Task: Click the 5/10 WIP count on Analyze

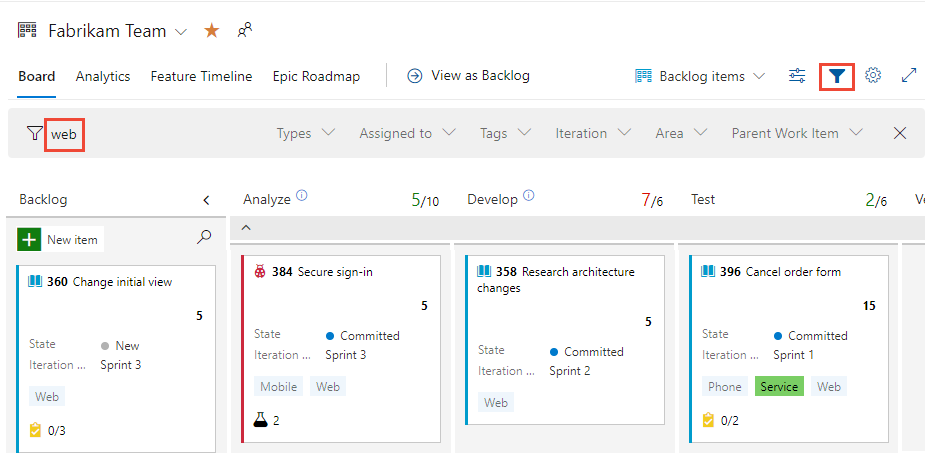Action: [x=425, y=201]
